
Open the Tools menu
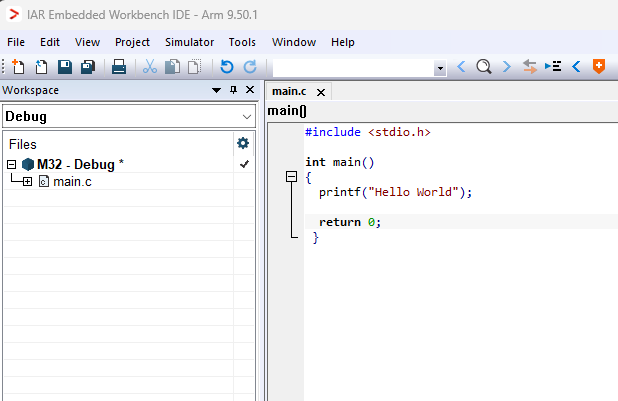click(x=242, y=42)
